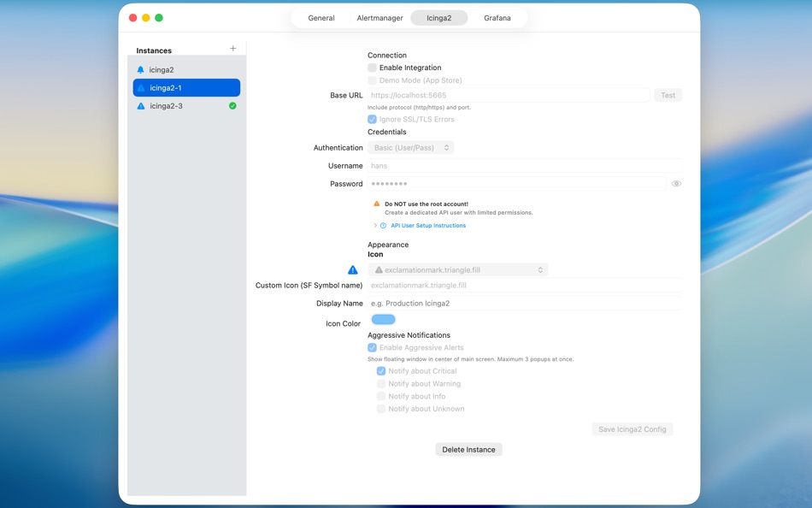Click the blue alert icon left of the Icon dropdown
The width and height of the screenshot is (812, 508).
coord(352,269)
